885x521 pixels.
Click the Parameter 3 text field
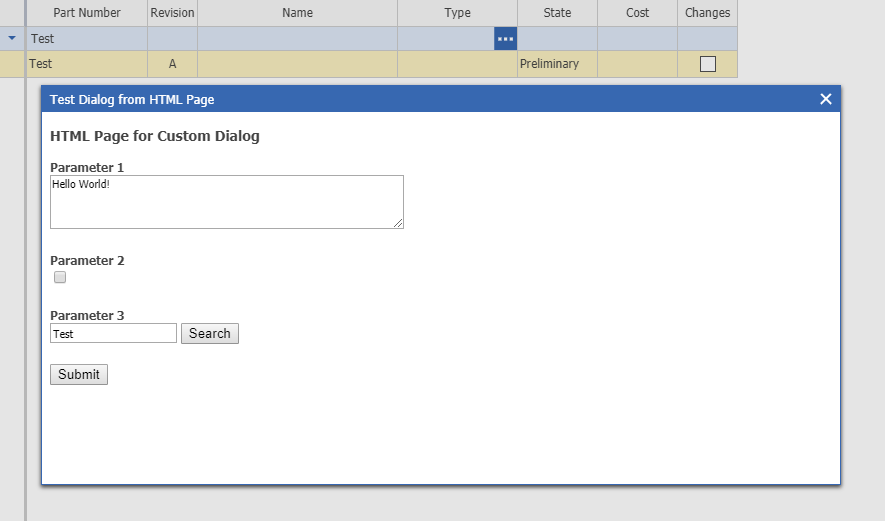(113, 334)
